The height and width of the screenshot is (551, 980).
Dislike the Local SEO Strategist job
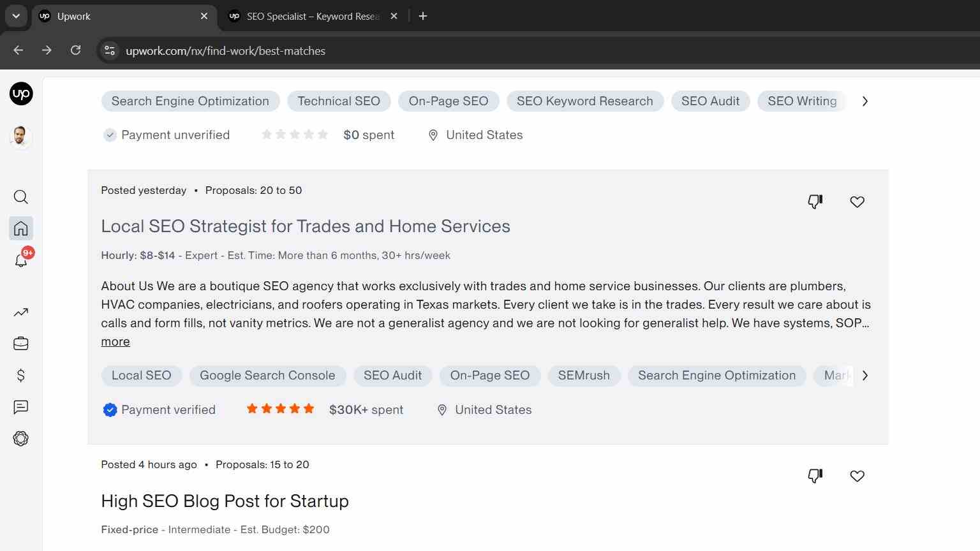click(815, 202)
